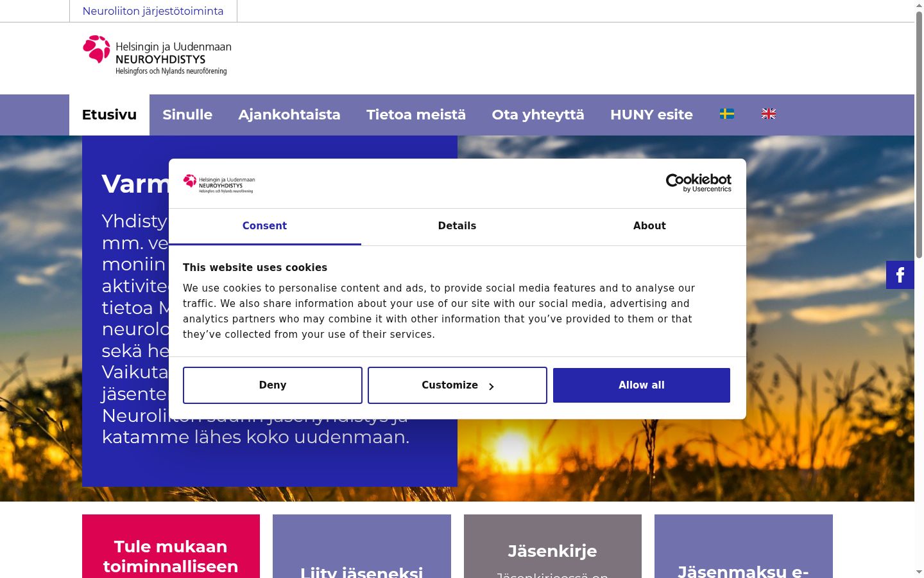Image resolution: width=924 pixels, height=578 pixels.
Task: Open the Liity jäseneksi card
Action: coord(362,547)
